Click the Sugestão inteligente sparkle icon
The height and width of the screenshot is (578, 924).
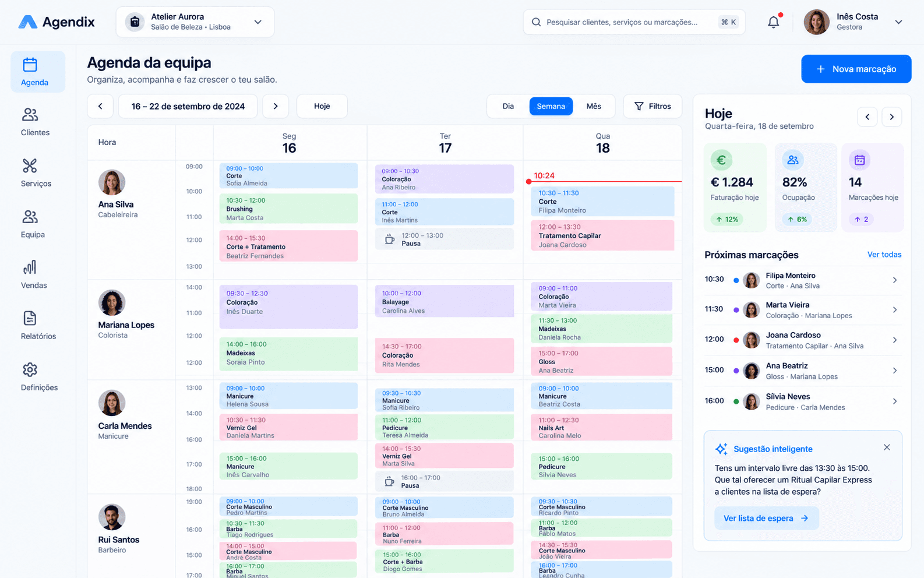pyautogui.click(x=721, y=449)
